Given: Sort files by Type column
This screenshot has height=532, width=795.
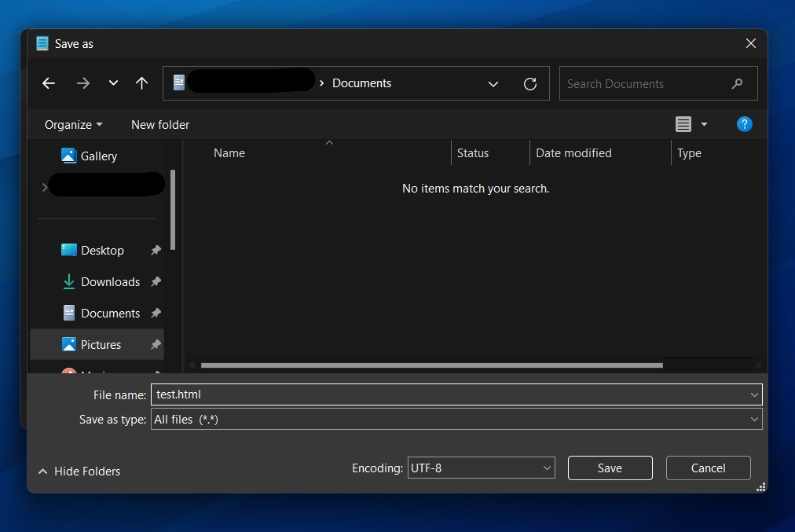Looking at the screenshot, I should 689,153.
